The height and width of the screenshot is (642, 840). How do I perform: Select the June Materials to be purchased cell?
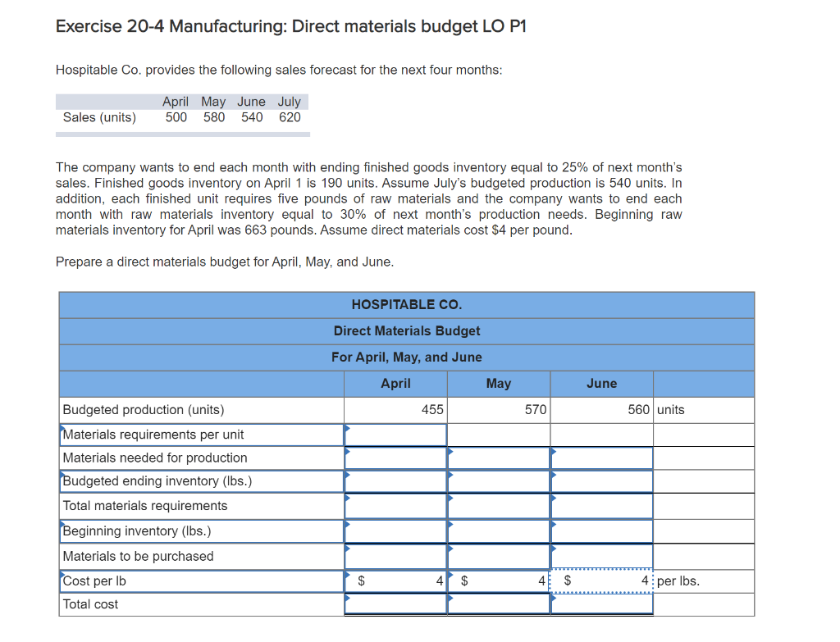pyautogui.click(x=601, y=556)
